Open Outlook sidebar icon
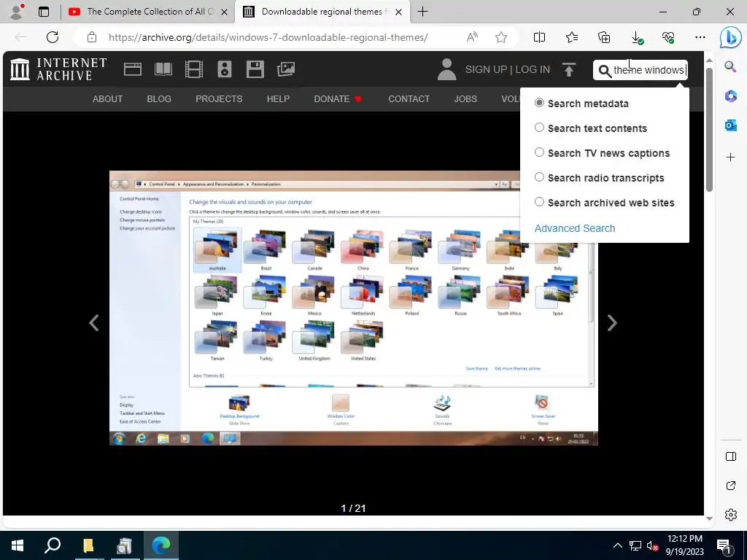 [x=730, y=125]
